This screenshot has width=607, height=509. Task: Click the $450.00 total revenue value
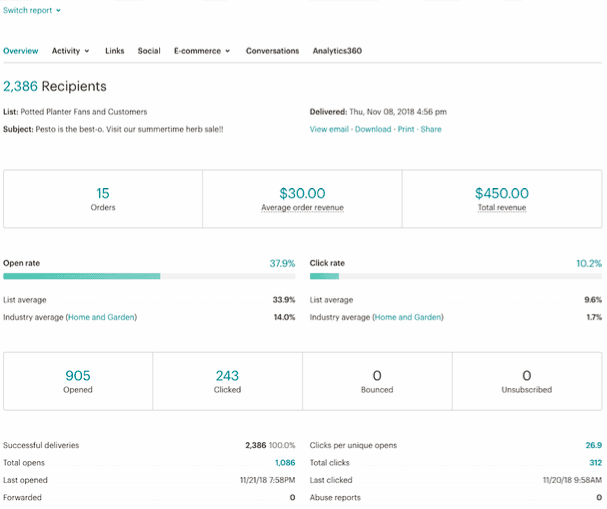point(502,193)
